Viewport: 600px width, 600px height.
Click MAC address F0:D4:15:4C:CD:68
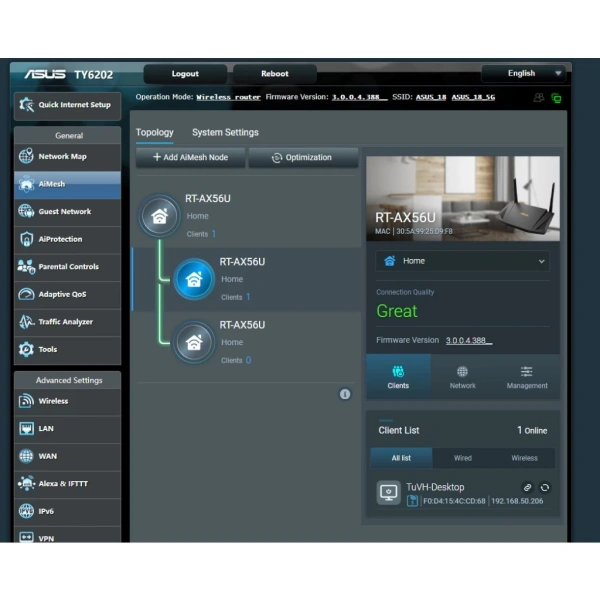(x=454, y=501)
